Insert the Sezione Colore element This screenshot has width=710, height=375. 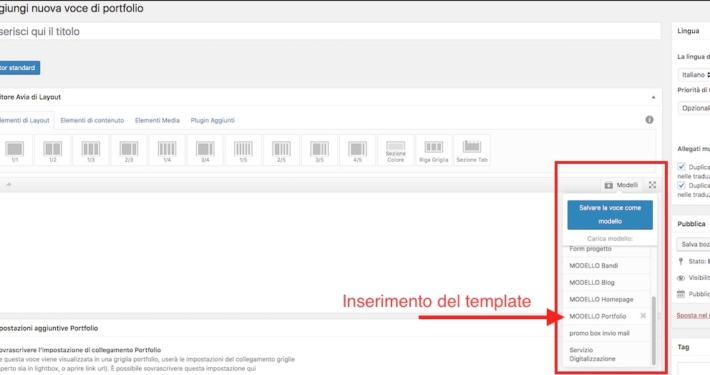click(x=395, y=150)
